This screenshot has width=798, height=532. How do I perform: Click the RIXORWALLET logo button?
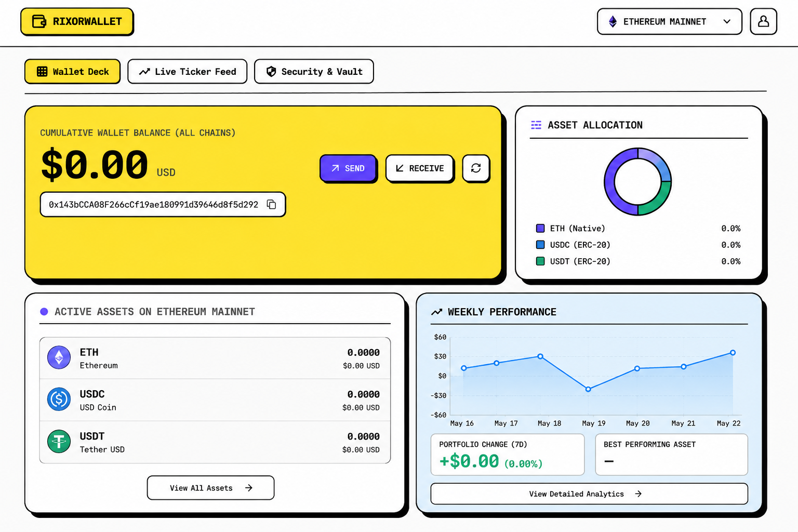(77, 21)
